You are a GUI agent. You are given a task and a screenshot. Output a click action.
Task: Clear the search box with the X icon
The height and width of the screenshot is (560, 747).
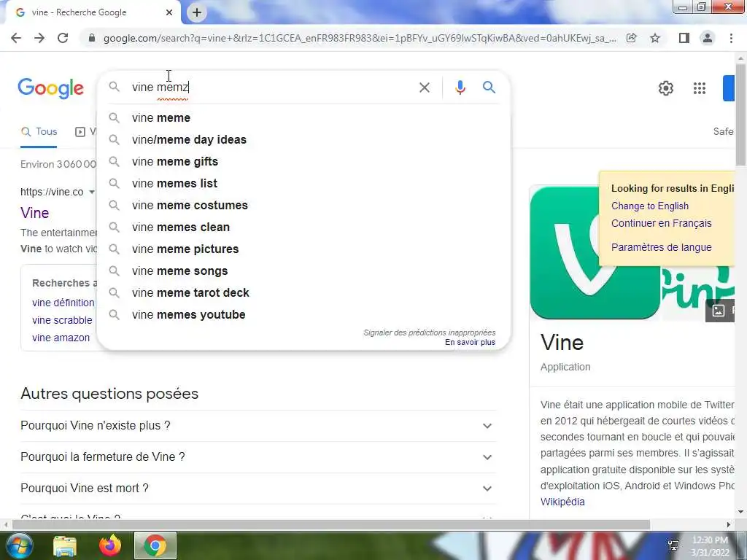point(425,87)
